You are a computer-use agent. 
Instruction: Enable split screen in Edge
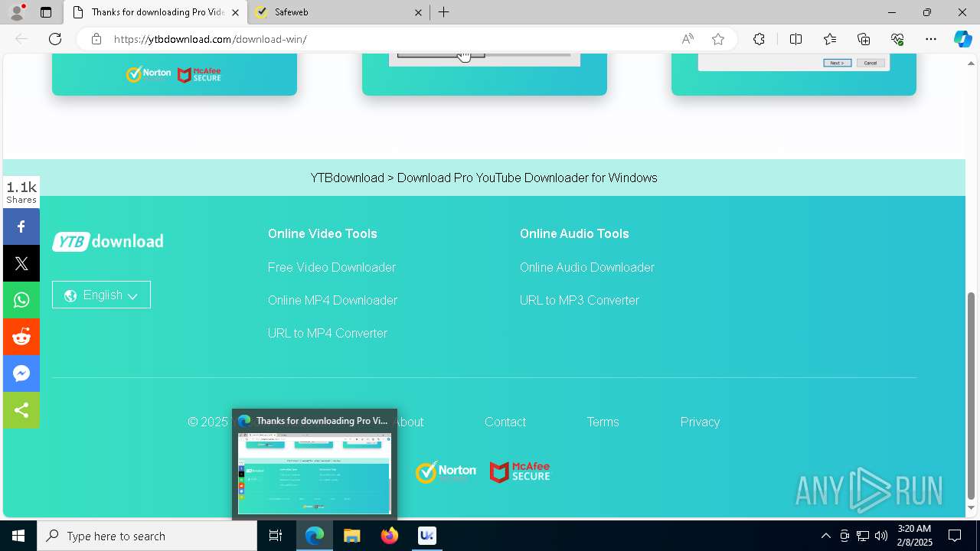pyautogui.click(x=795, y=39)
